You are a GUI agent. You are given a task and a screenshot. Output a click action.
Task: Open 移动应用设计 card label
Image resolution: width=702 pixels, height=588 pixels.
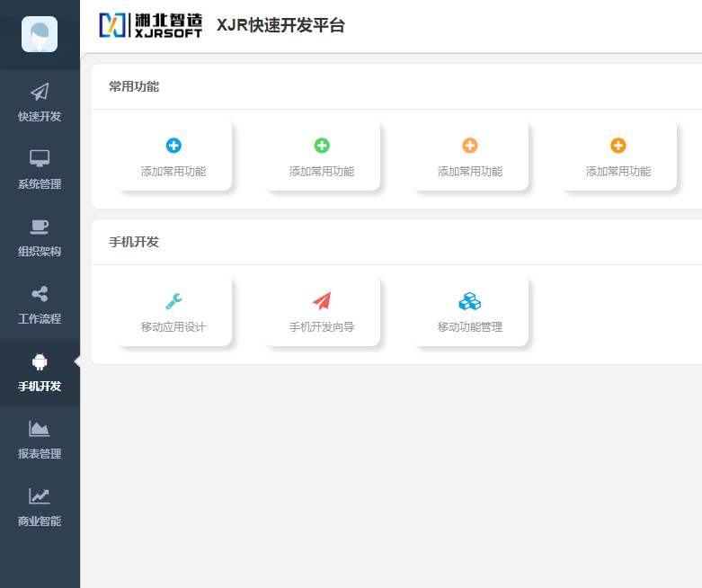[173, 327]
